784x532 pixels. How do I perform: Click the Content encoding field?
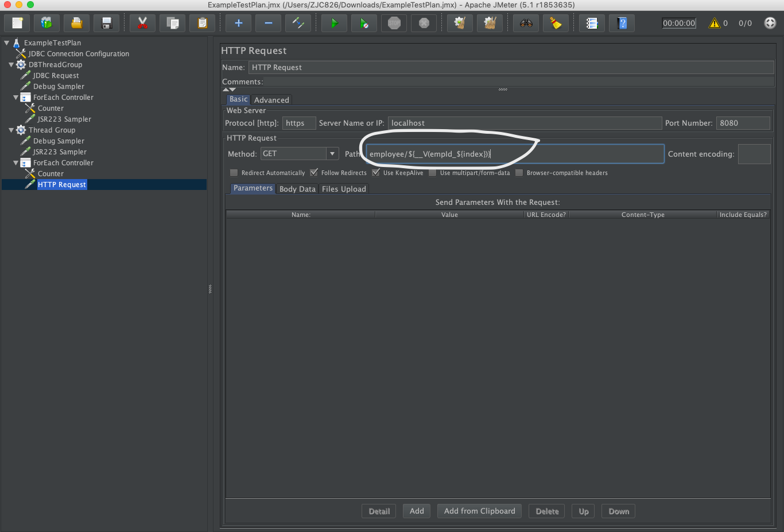click(754, 154)
